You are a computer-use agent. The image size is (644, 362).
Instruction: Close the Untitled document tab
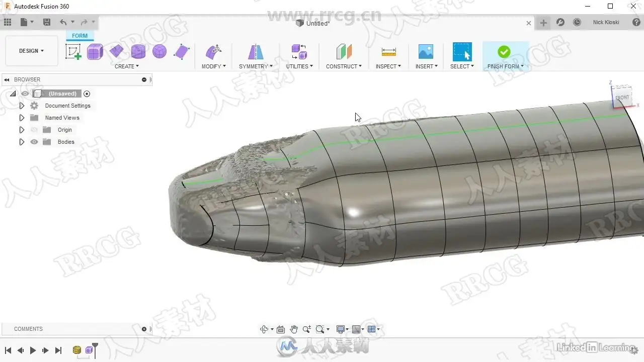coord(529,23)
